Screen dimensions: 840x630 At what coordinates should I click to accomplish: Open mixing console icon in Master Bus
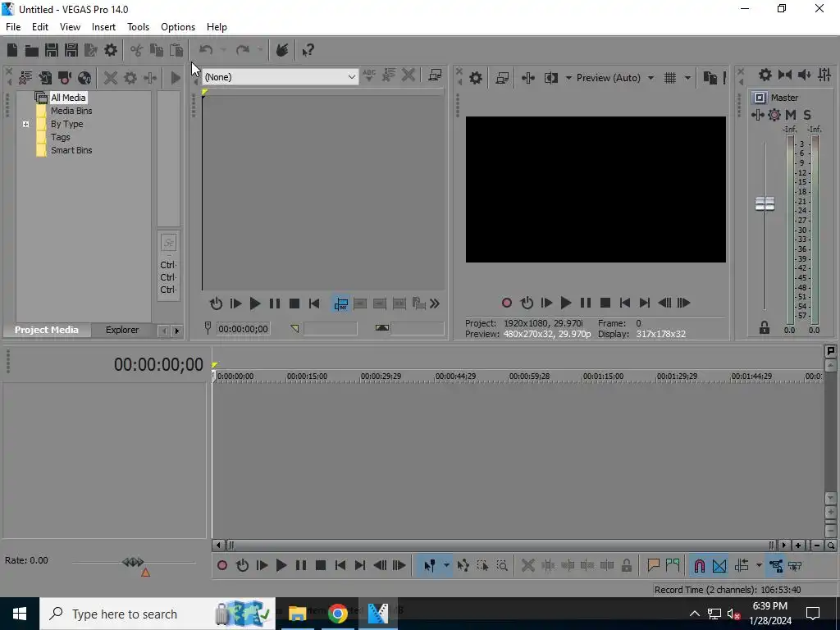[x=824, y=75]
